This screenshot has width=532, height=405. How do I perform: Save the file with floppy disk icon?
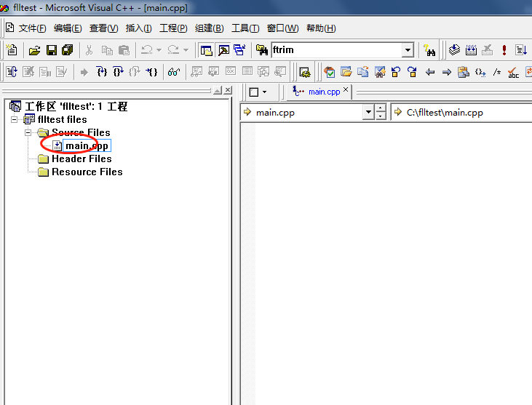click(52, 50)
